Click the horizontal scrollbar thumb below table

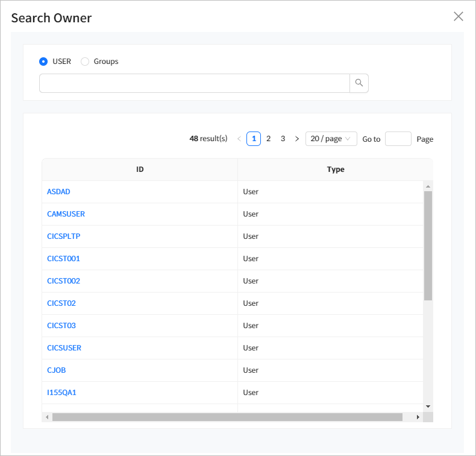click(227, 417)
